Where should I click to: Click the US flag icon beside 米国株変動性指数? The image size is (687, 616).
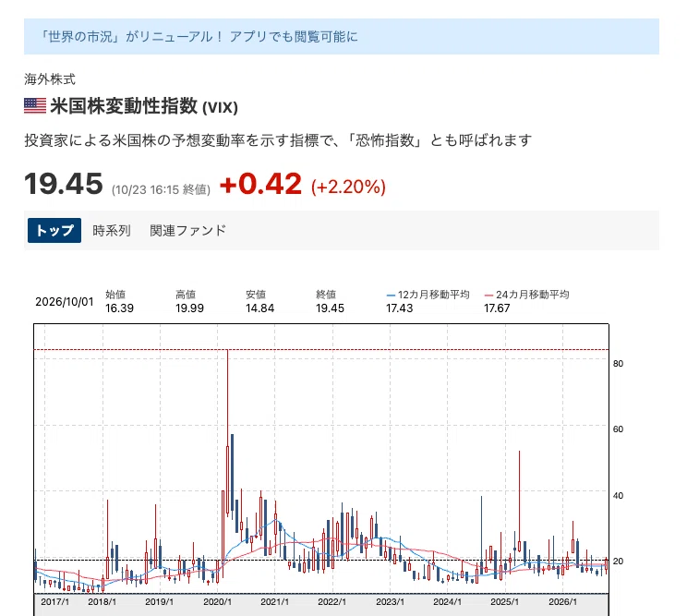(x=35, y=106)
